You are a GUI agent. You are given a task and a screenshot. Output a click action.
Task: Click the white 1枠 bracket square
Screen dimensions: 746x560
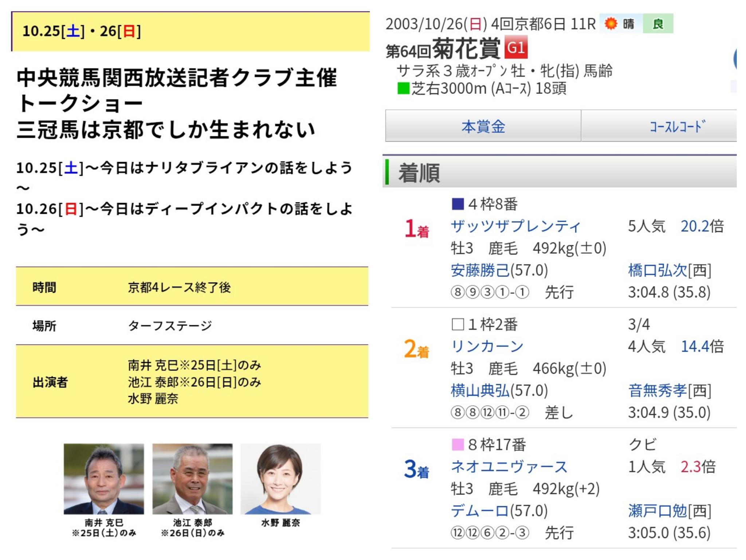click(x=458, y=324)
